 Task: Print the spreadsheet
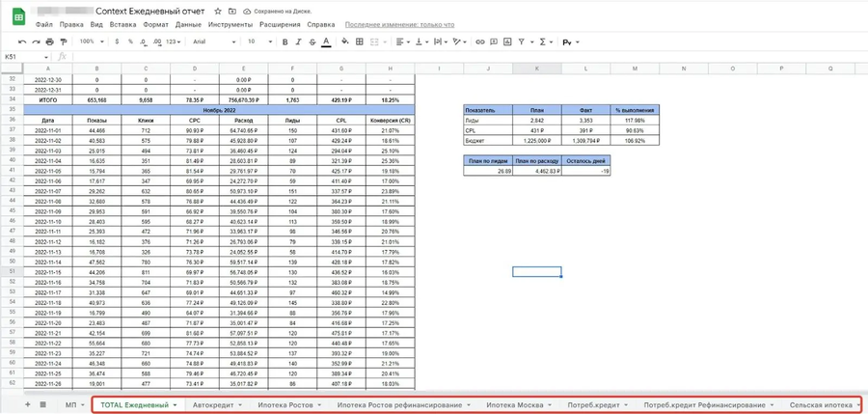click(x=50, y=41)
